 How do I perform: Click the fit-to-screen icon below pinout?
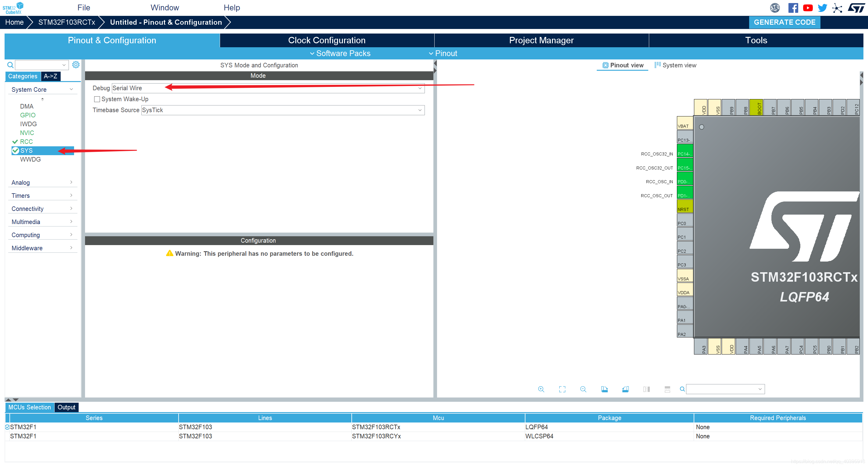click(562, 389)
